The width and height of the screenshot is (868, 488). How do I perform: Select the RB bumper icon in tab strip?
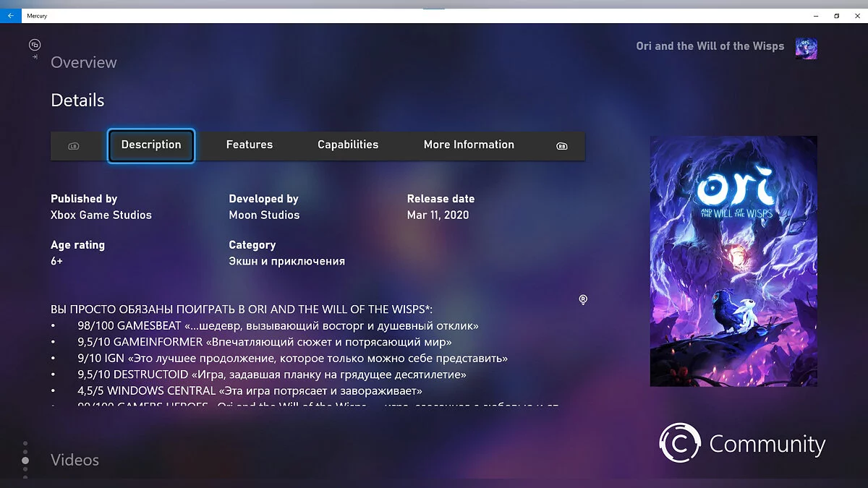(x=561, y=146)
